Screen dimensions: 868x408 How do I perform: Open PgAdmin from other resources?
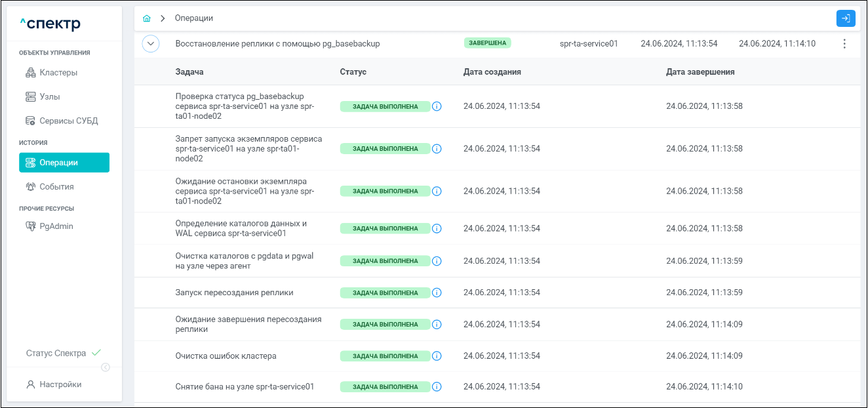click(x=56, y=226)
